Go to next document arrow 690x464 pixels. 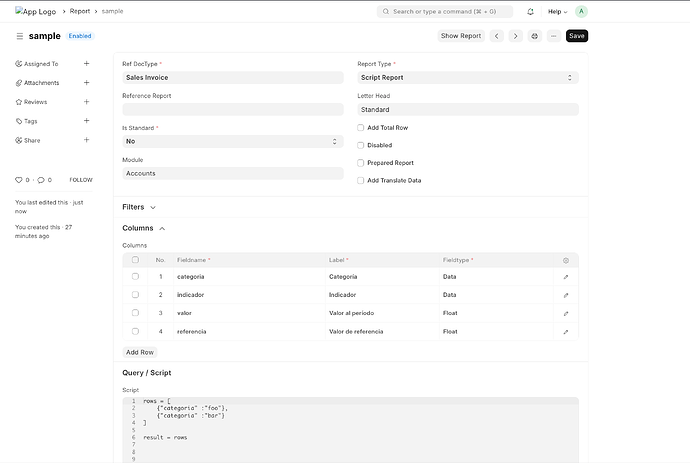pyautogui.click(x=515, y=36)
